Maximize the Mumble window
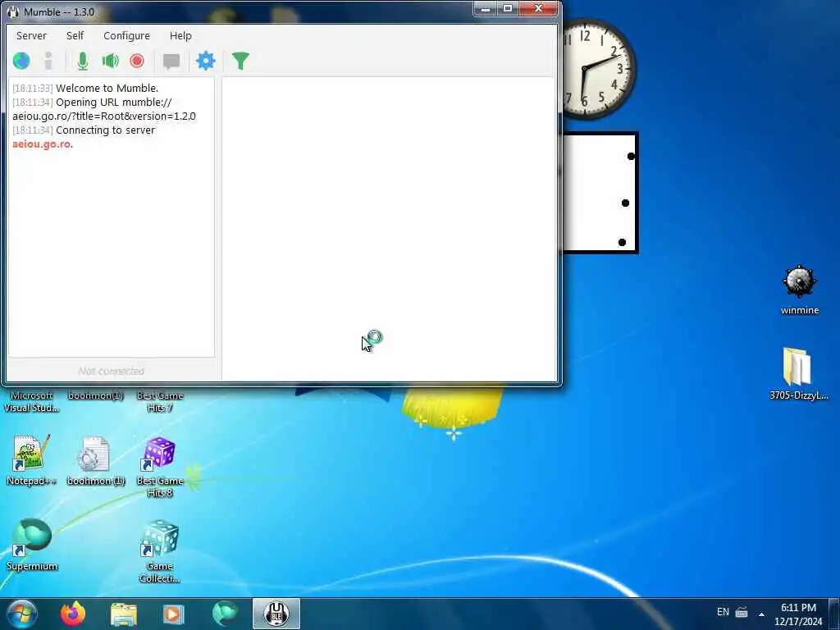 [508, 9]
